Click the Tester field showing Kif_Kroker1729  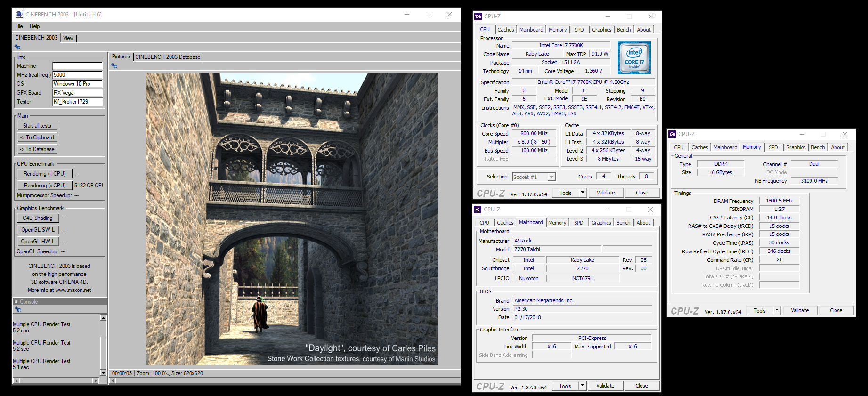point(78,102)
